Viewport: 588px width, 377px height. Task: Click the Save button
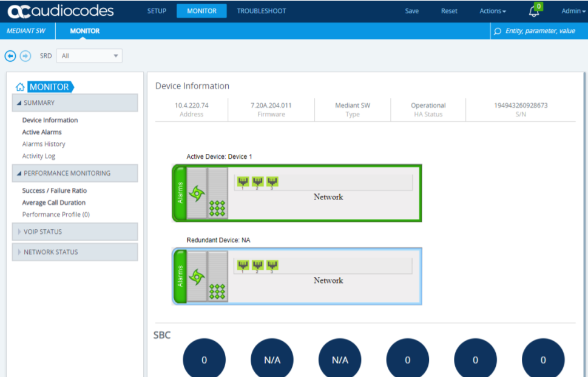tap(412, 12)
